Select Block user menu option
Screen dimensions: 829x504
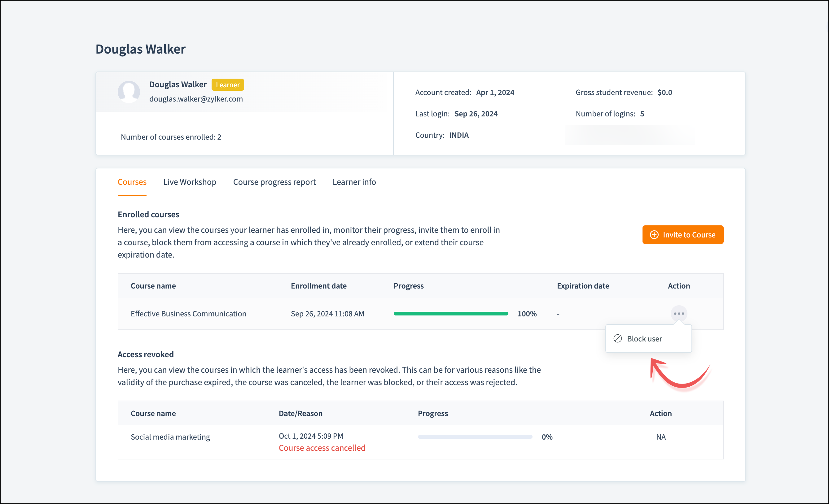pos(644,339)
